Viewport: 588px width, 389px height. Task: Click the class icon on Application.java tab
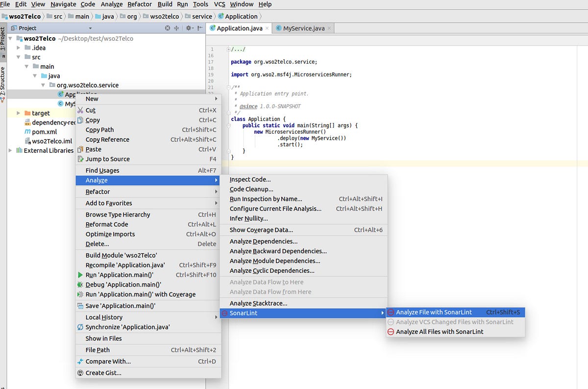coord(212,28)
